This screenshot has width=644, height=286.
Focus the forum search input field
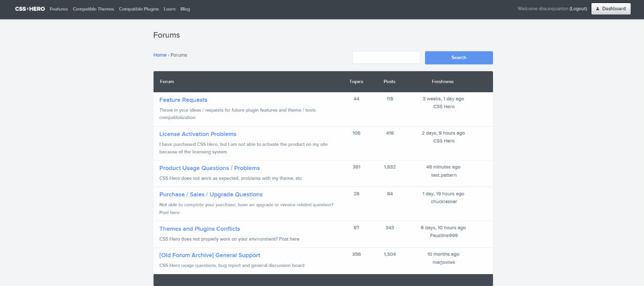386,58
